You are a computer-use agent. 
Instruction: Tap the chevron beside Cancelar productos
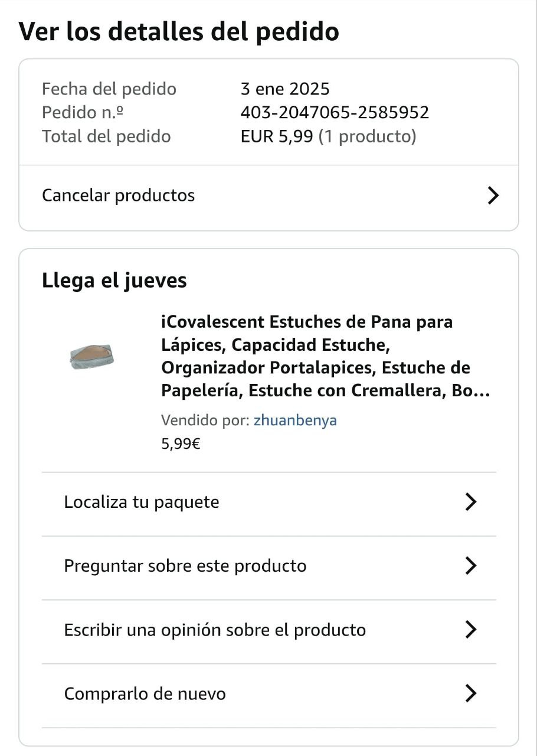coord(493,195)
